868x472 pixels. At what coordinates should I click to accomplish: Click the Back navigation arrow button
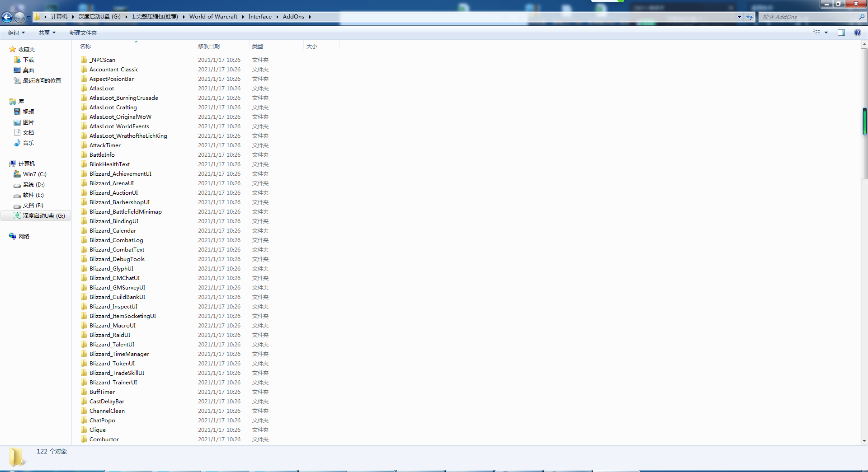pyautogui.click(x=7, y=17)
